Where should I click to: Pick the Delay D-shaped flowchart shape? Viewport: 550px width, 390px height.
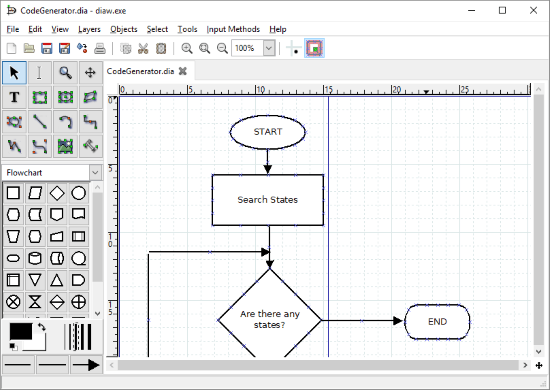click(x=79, y=280)
